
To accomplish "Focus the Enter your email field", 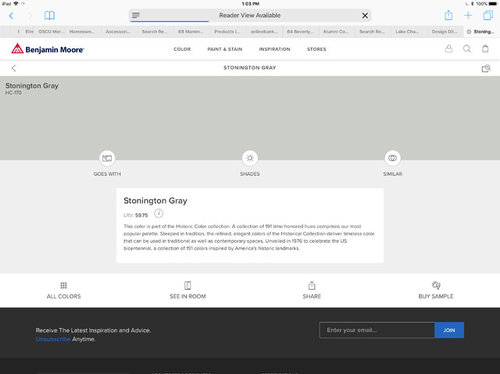I will (x=377, y=330).
